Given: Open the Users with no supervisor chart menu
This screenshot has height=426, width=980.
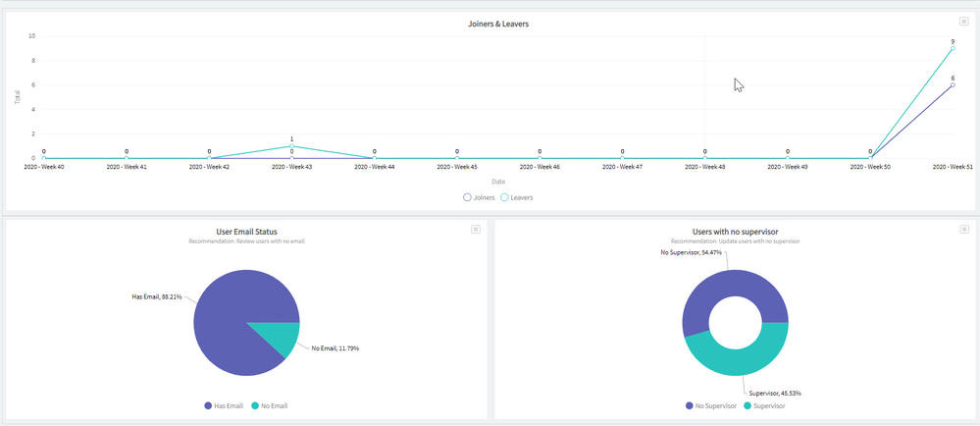Looking at the screenshot, I should 964,229.
